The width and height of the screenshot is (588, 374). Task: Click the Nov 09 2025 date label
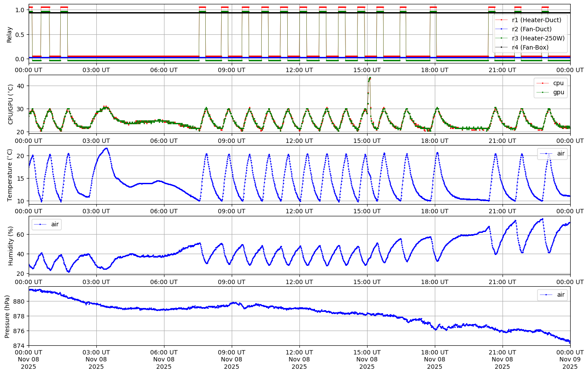(570, 363)
